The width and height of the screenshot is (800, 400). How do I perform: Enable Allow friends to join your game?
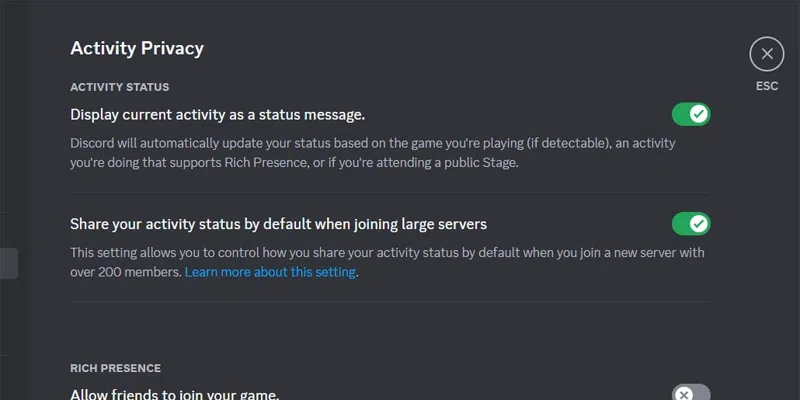pyautogui.click(x=690, y=394)
